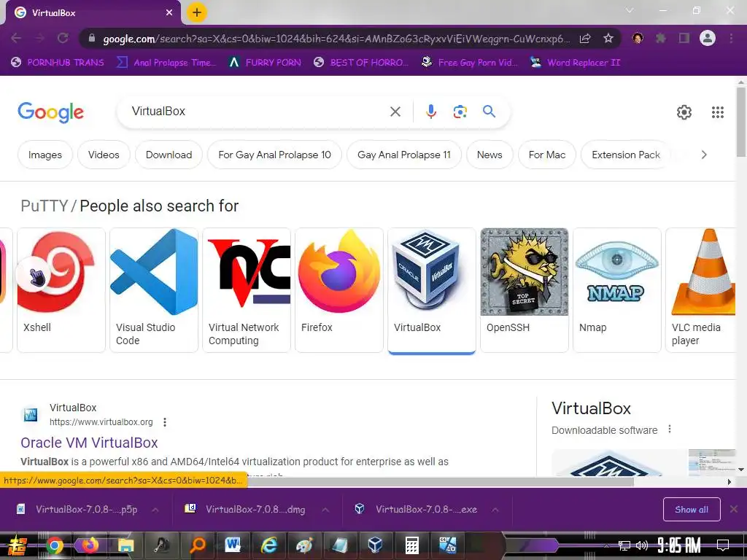This screenshot has height=560, width=747.
Task: Open the Chrome extensions puzzle menu
Action: [661, 38]
